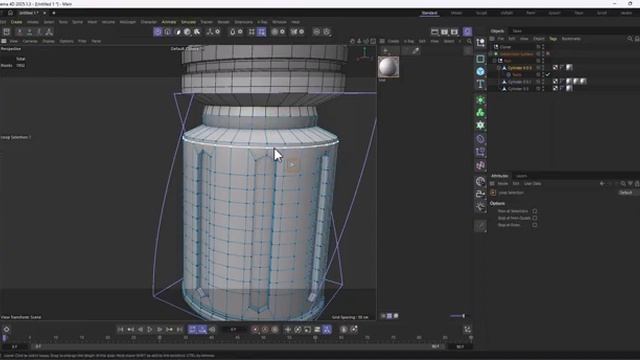Collapse the Subdivision Surface object tree
Viewport: 640px width, 360px height.
pos(491,53)
